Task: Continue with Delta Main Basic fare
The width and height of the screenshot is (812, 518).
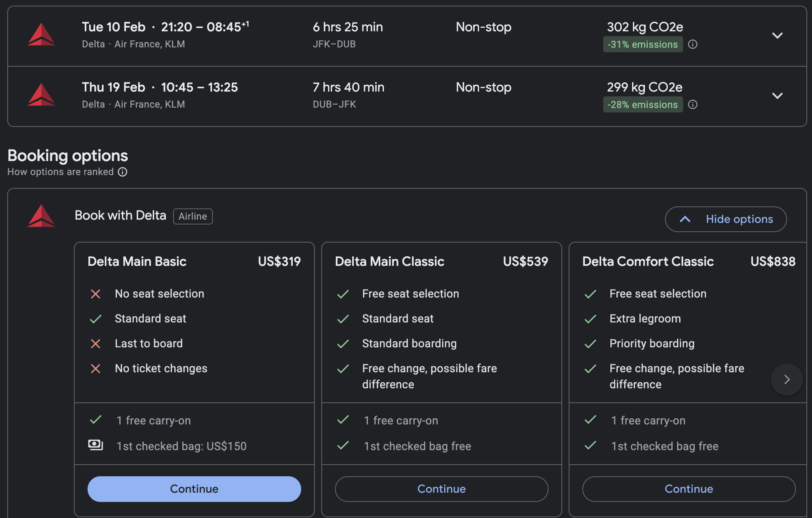Action: [194, 489]
